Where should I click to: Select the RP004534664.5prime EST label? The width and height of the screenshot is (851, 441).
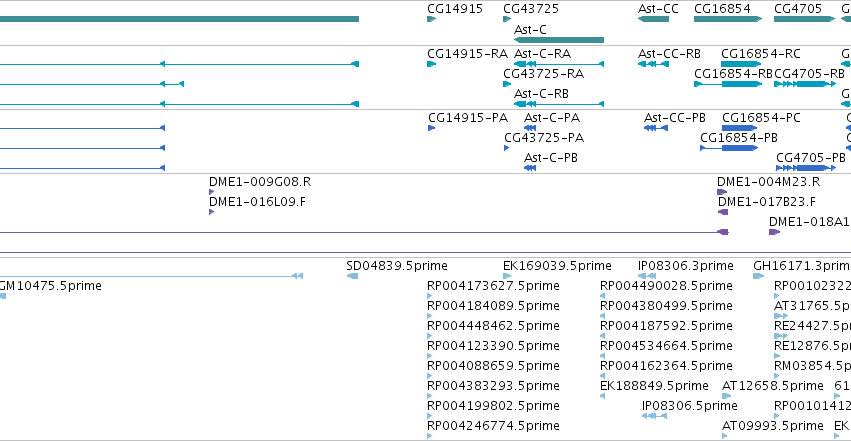666,346
